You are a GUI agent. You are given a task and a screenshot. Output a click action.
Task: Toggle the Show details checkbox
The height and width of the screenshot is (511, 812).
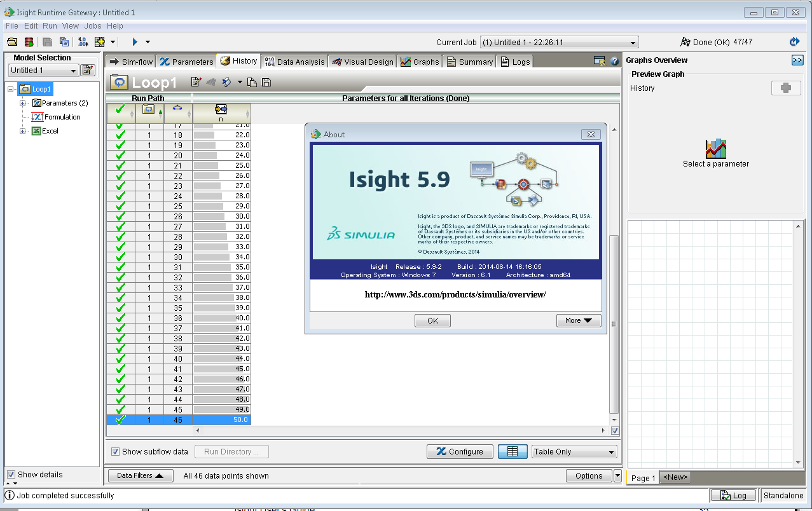11,474
